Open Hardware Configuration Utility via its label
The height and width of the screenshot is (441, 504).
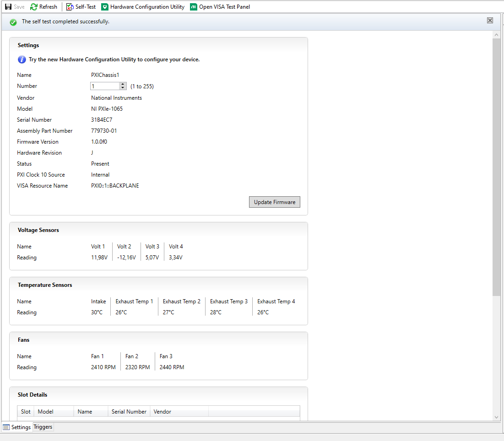[x=147, y=7]
